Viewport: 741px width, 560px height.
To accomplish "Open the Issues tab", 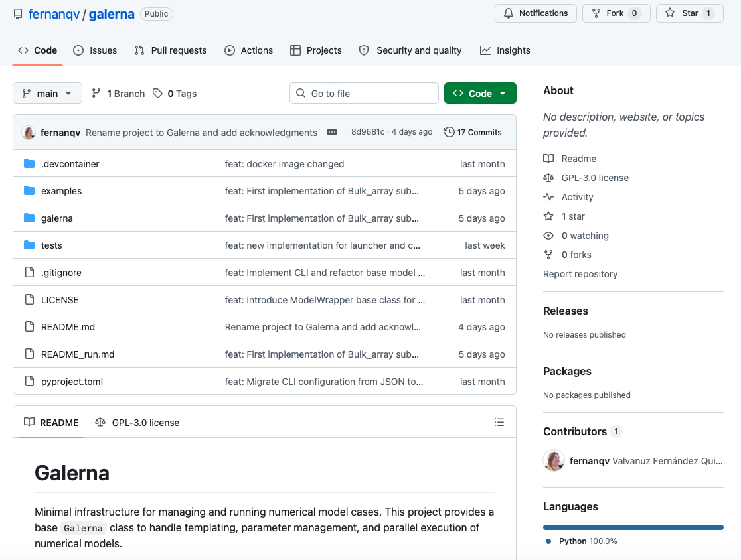I will tap(95, 50).
